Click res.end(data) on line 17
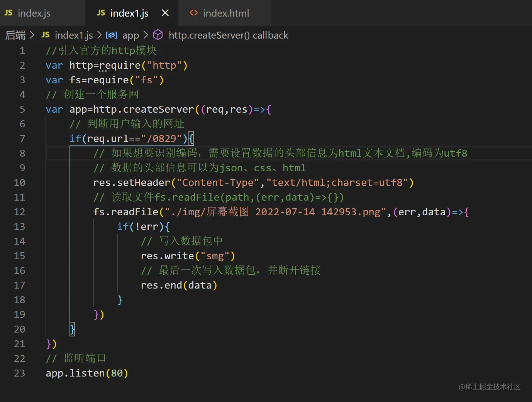The height and width of the screenshot is (402, 532). [179, 285]
